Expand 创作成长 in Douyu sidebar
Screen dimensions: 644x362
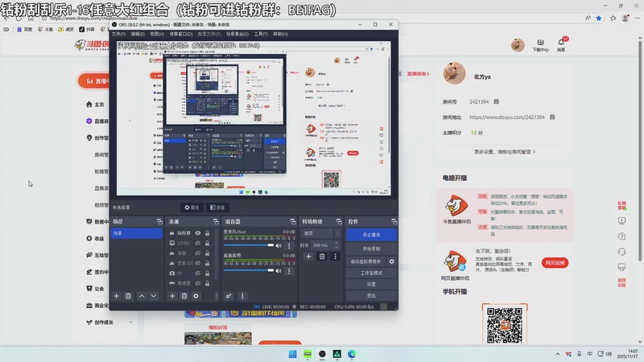tap(131, 323)
